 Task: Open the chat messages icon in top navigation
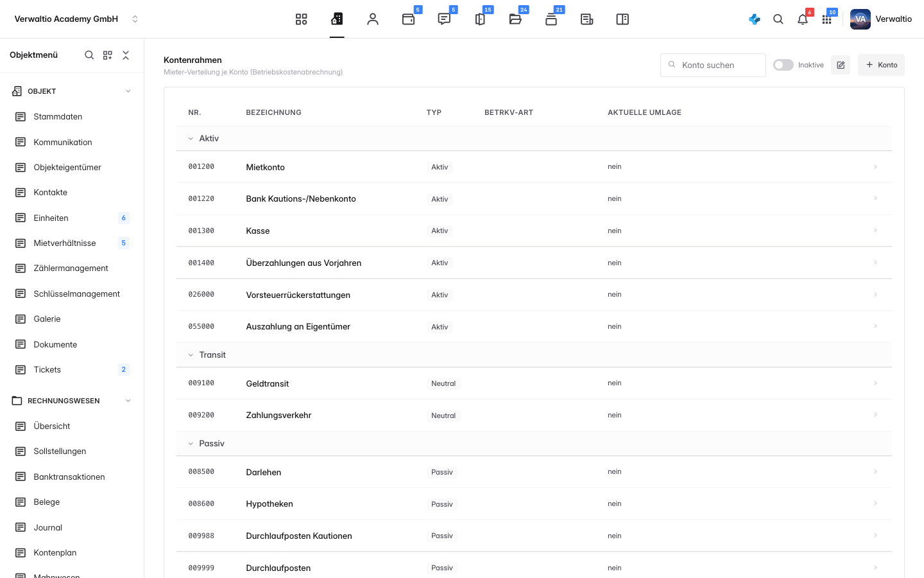click(x=444, y=19)
